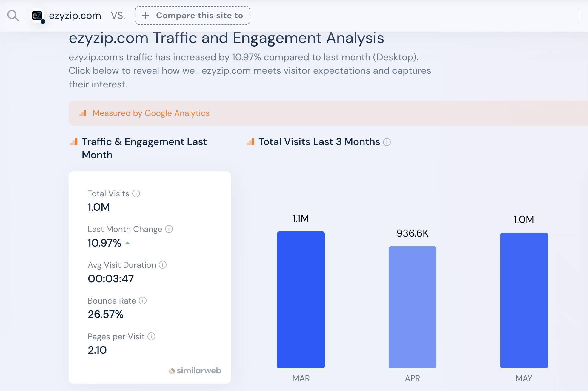Click the search magnifier icon

coord(13,15)
